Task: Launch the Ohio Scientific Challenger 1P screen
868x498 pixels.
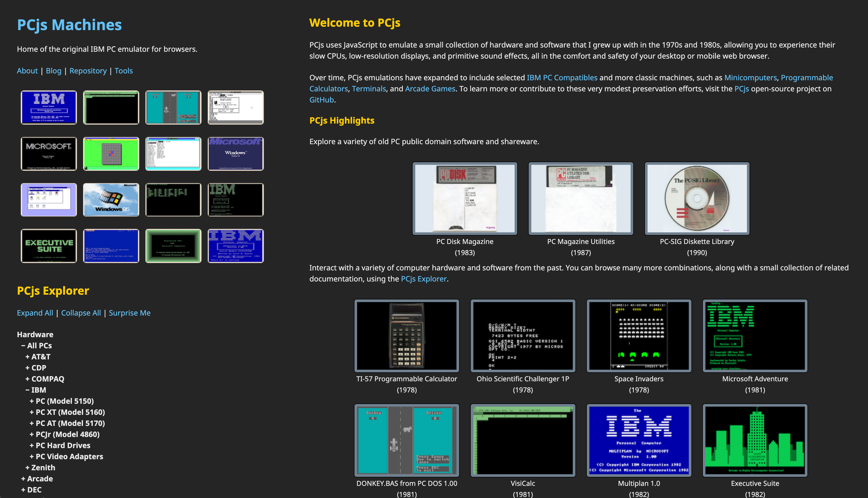Action: coord(523,336)
